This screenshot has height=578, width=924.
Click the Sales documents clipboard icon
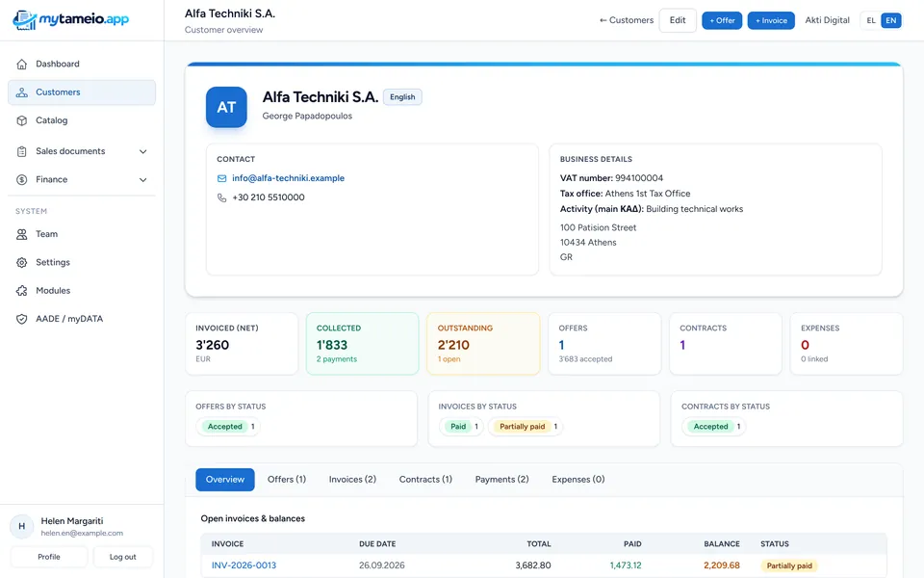click(22, 151)
